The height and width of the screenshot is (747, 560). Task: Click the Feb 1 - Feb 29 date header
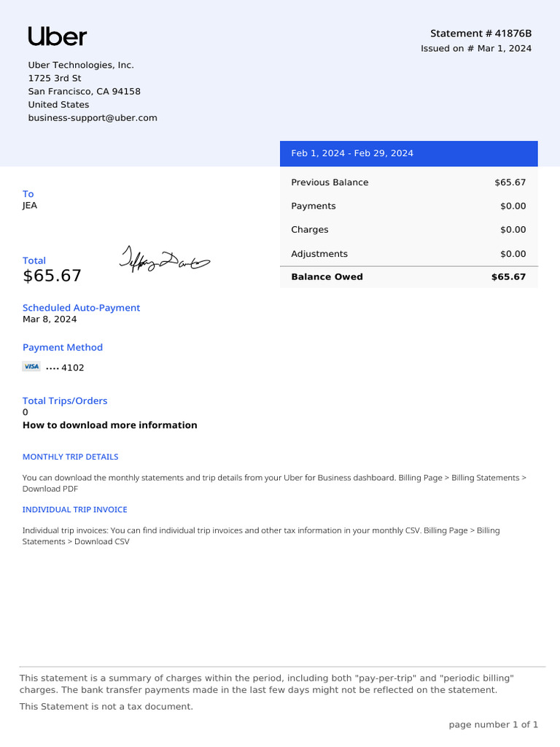[x=352, y=153]
